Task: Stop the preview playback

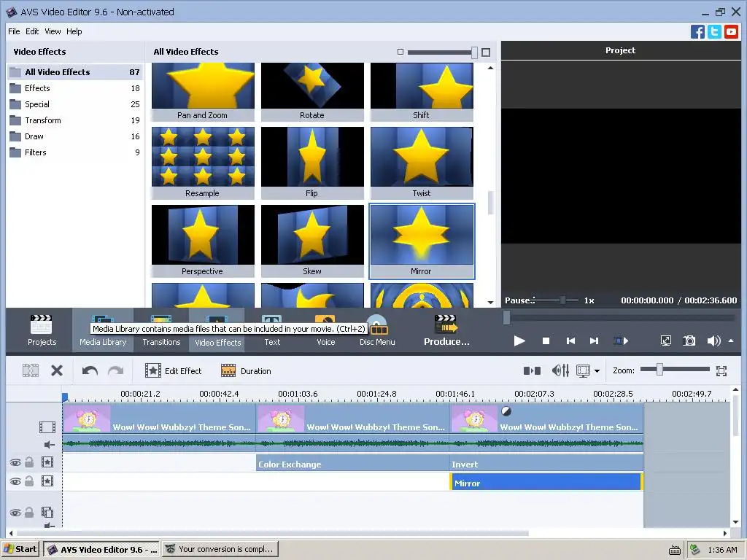Action: (x=546, y=341)
